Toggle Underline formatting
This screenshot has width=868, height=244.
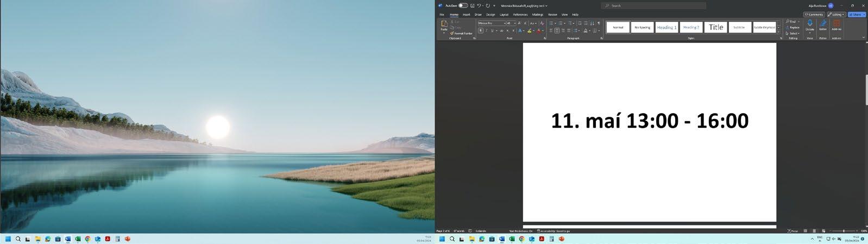[492, 30]
